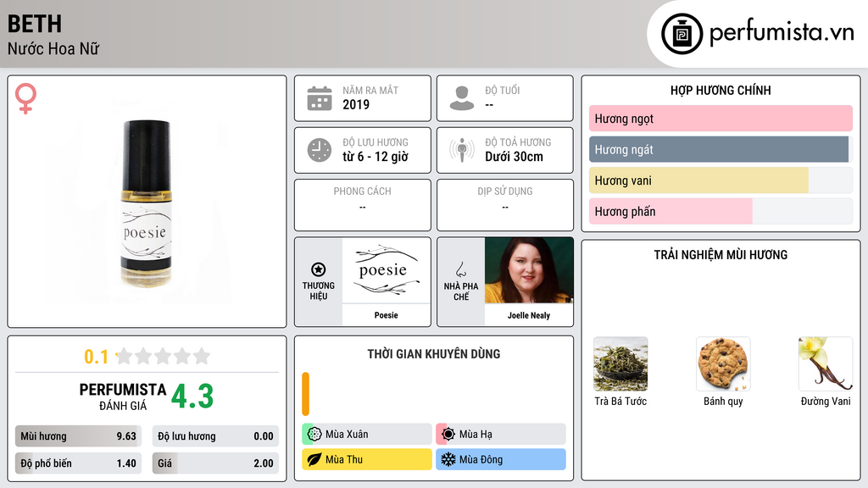Open Joelle Nealy's portrait photo

coord(529,270)
